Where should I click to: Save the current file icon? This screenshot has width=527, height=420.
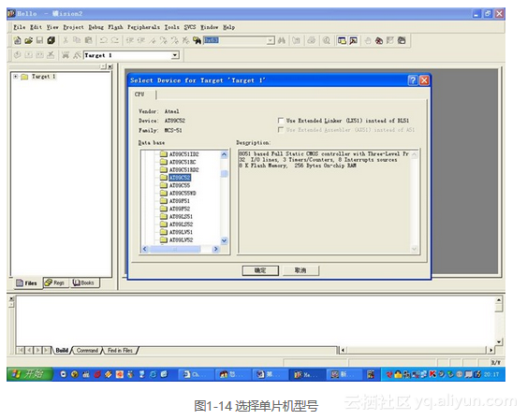(39, 40)
